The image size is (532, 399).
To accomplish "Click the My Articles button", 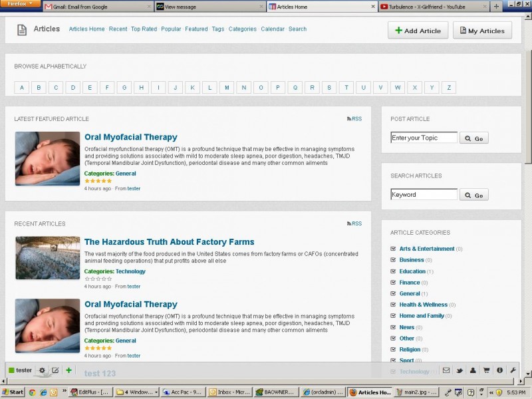I will coord(482,31).
